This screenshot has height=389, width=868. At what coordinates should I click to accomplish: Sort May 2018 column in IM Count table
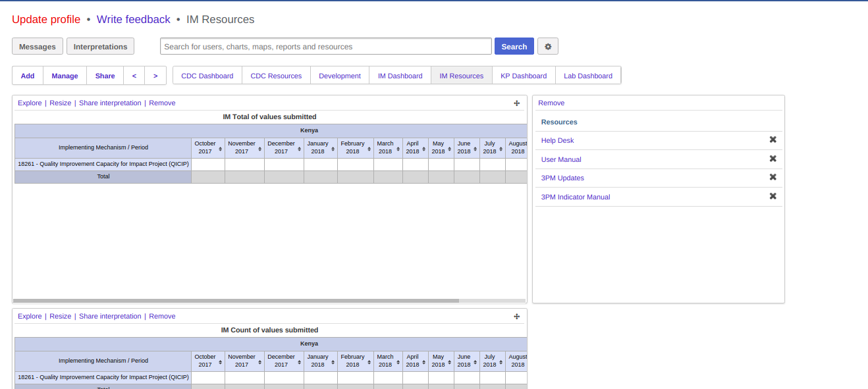449,363
